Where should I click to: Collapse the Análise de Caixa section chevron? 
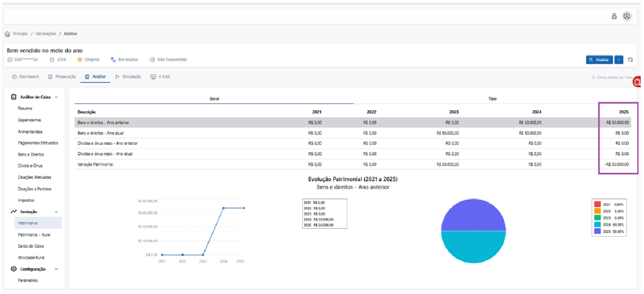click(x=56, y=97)
